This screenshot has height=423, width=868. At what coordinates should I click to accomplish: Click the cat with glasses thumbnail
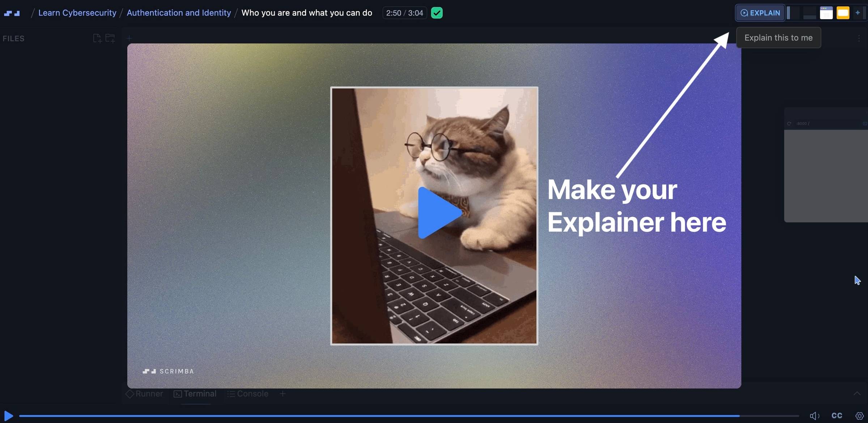(434, 216)
